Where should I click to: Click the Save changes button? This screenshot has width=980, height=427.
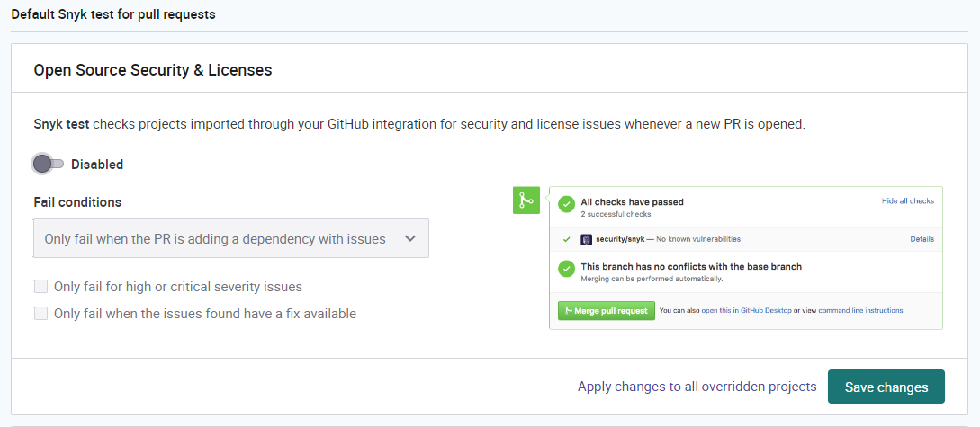click(x=886, y=387)
